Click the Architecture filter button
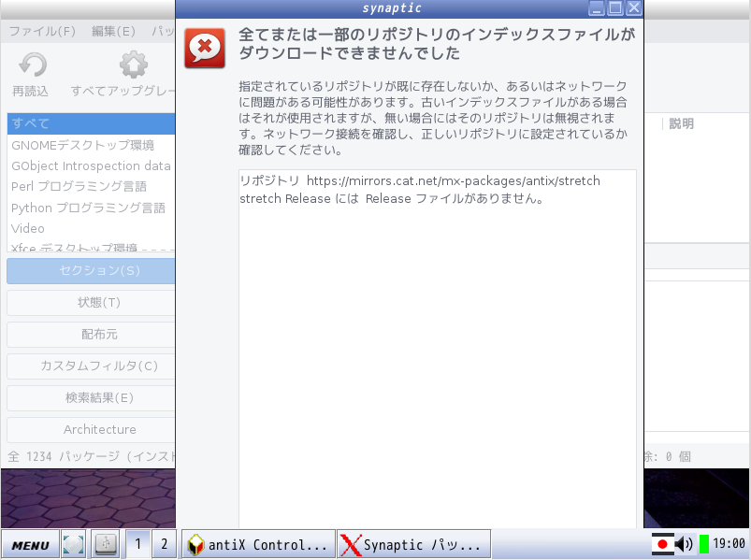The height and width of the screenshot is (560, 751). pos(91,430)
